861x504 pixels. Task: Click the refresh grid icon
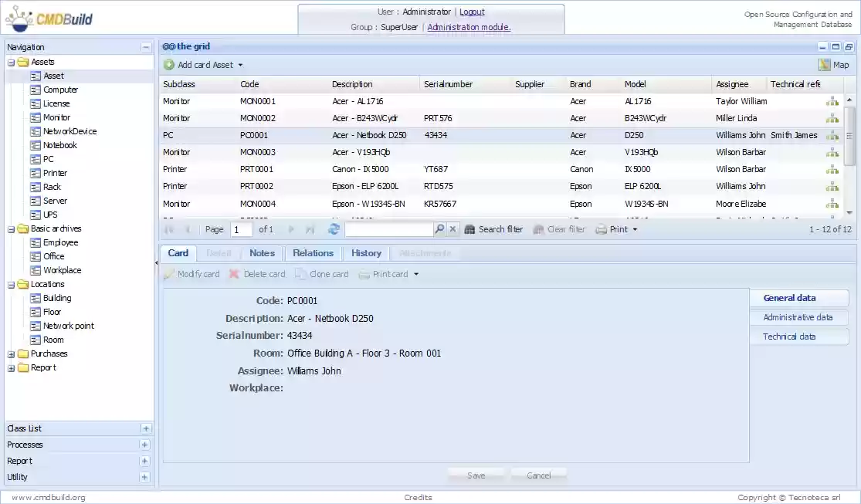(334, 228)
